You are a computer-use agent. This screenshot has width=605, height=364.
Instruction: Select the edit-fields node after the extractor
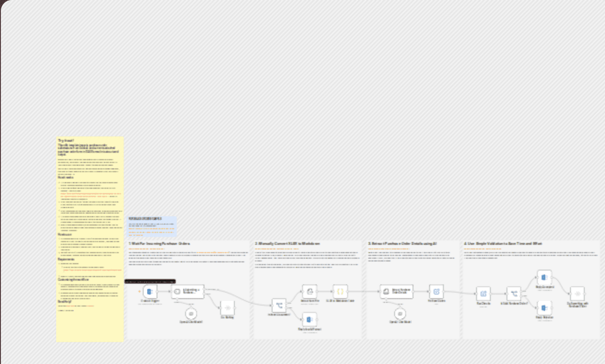click(436, 291)
